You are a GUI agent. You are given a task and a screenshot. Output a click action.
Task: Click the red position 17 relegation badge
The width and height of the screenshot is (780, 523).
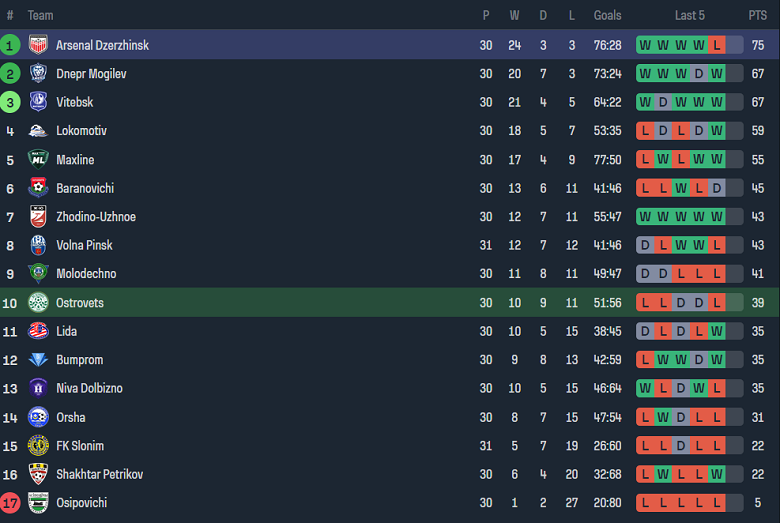[x=10, y=503]
